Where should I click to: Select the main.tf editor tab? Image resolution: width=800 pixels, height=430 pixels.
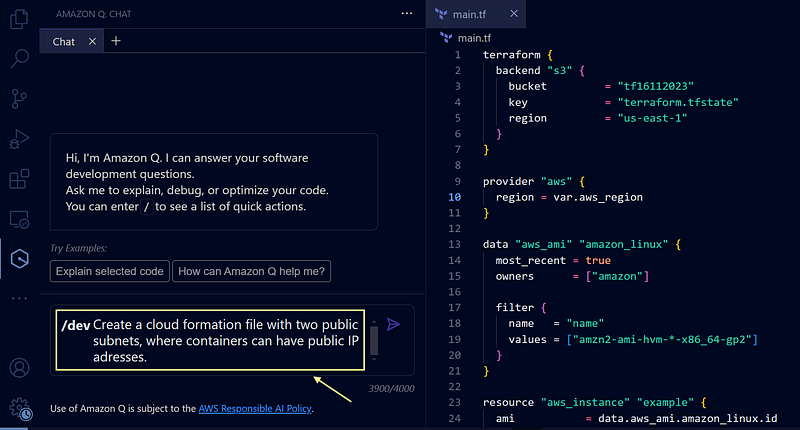(x=476, y=14)
